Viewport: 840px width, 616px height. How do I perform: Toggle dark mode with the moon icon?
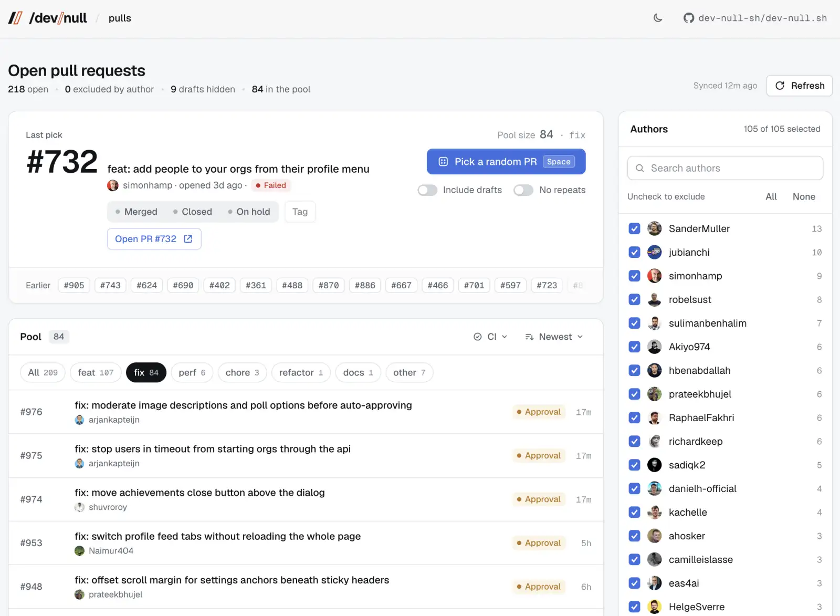tap(658, 18)
